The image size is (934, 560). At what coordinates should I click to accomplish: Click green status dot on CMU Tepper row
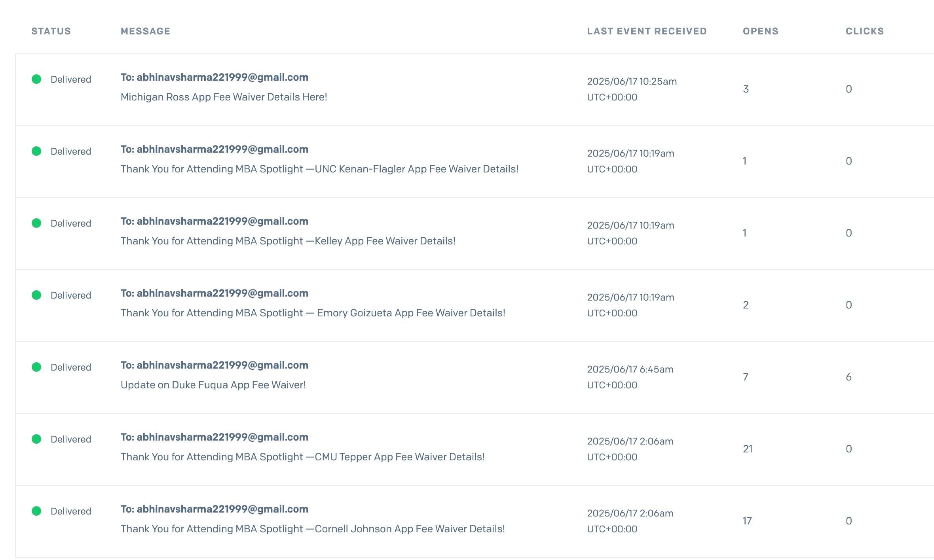click(36, 439)
